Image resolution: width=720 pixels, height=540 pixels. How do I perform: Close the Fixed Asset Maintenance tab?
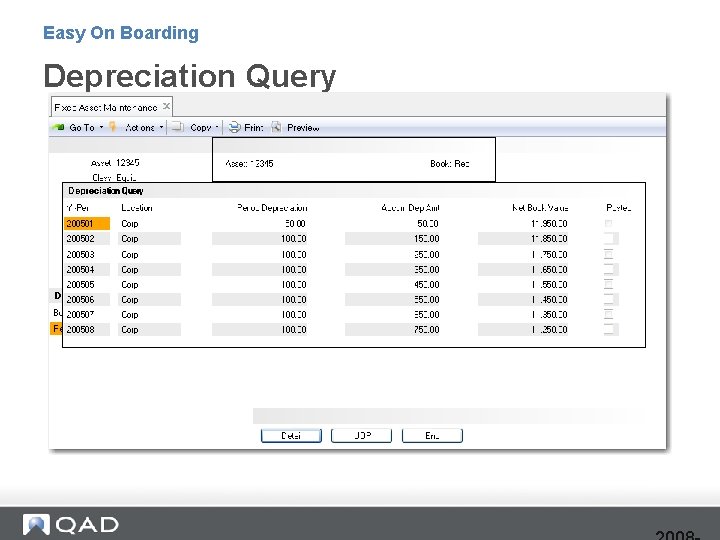pyautogui.click(x=167, y=107)
